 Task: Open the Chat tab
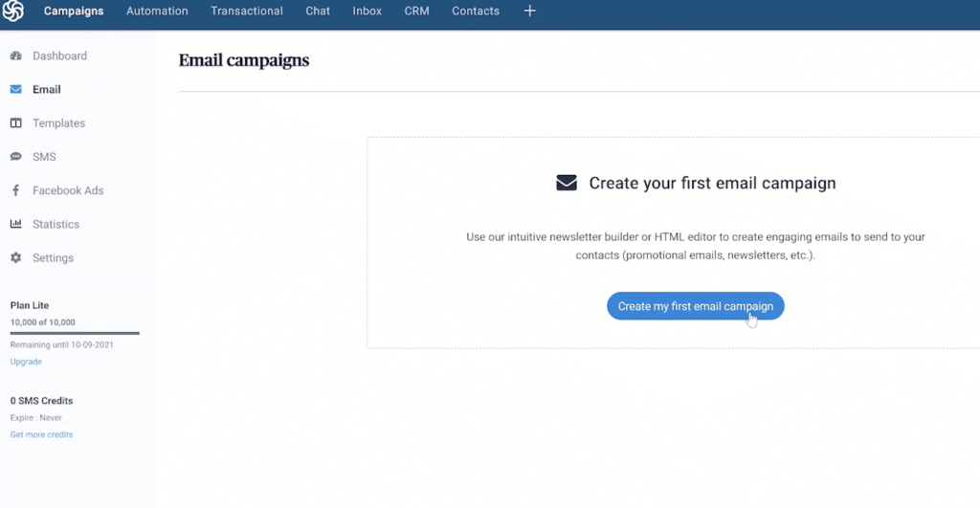[318, 11]
